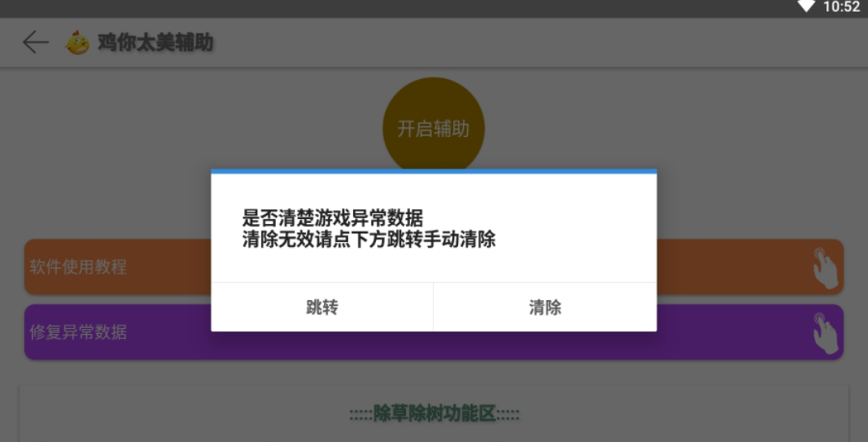Tap the hand icon on the orange tutorial bar
Screen dimensions: 868x442
point(824,267)
